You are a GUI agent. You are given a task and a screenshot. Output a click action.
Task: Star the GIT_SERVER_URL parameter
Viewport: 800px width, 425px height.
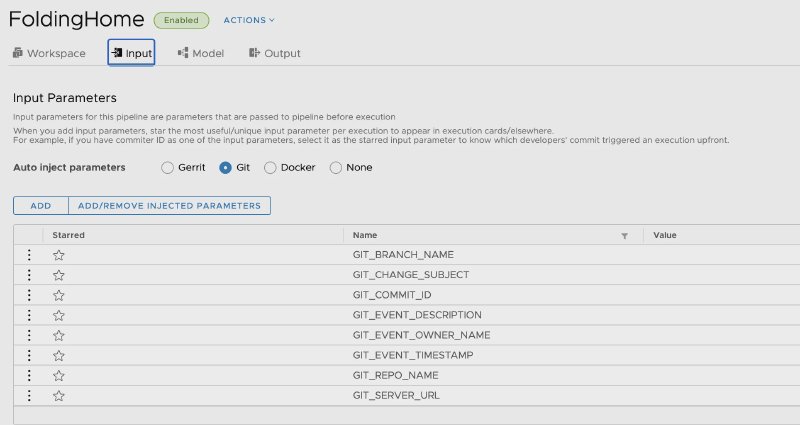pyautogui.click(x=59, y=396)
